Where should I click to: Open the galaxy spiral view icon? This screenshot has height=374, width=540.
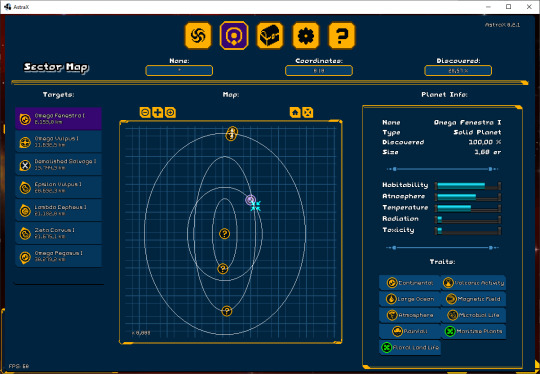pos(198,35)
